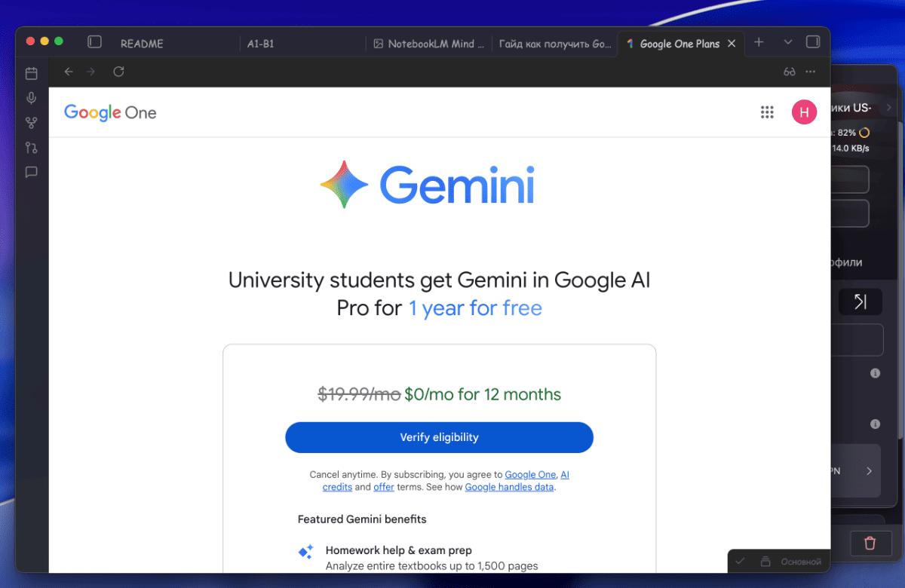This screenshot has width=905, height=588.
Task: Start the audio recorder microphone icon
Action: (31, 98)
